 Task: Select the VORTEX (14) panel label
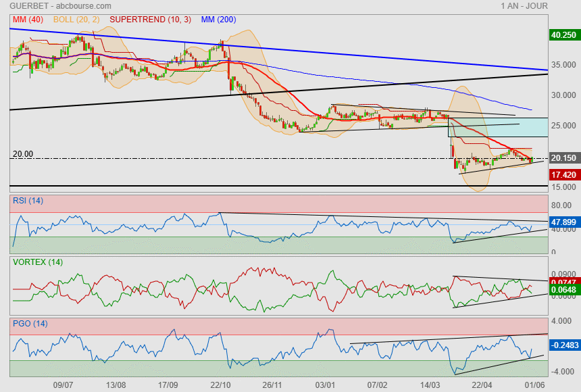coord(37,262)
